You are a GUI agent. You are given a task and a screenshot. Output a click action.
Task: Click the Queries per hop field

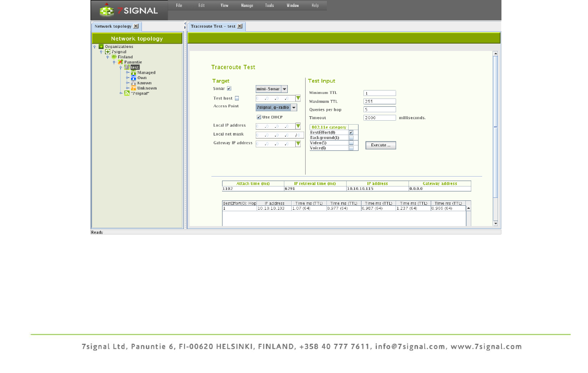click(x=379, y=109)
